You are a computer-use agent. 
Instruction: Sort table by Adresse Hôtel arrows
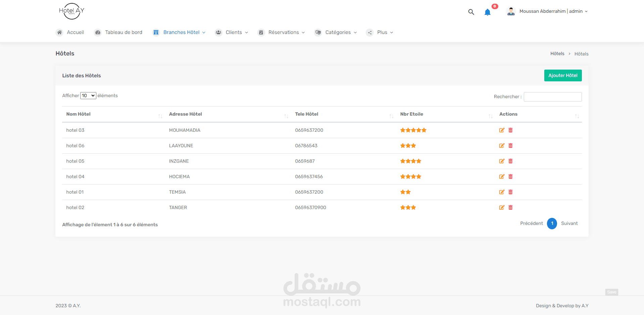click(286, 116)
